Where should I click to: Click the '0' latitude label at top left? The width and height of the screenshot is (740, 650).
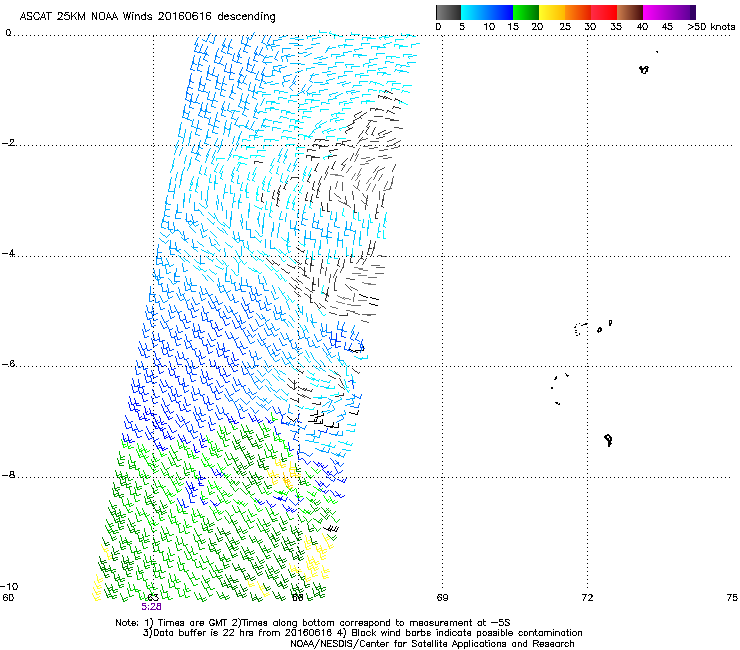[8, 33]
